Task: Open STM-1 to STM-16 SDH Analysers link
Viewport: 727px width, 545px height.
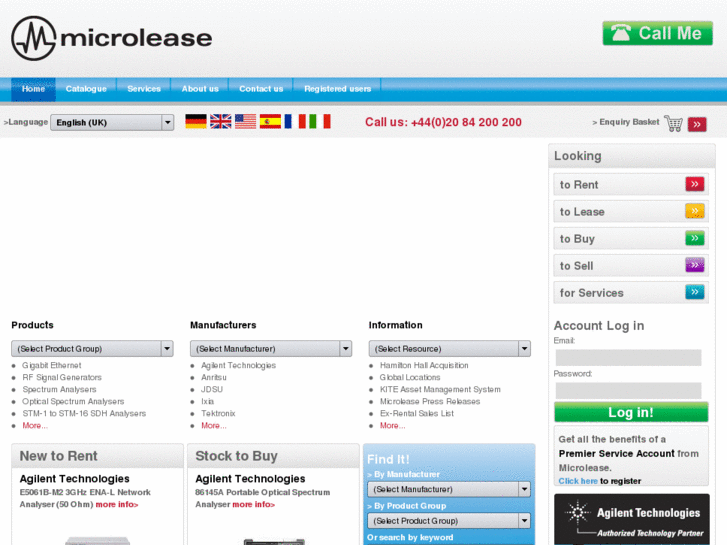Action: pos(84,414)
